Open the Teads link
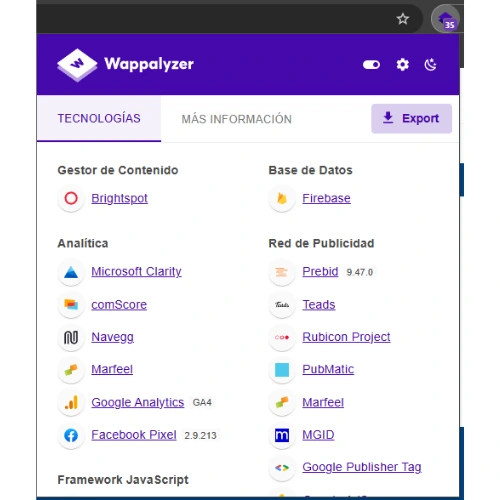 coord(319,305)
